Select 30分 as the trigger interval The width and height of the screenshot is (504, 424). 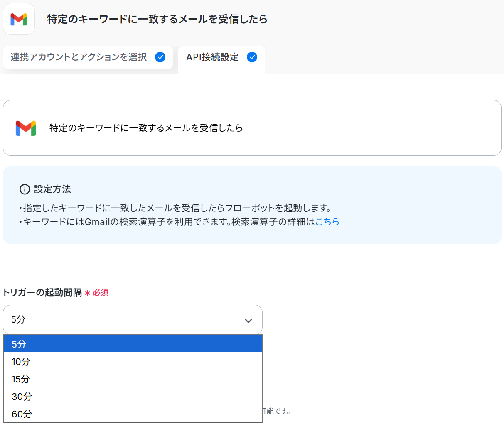pyautogui.click(x=133, y=397)
